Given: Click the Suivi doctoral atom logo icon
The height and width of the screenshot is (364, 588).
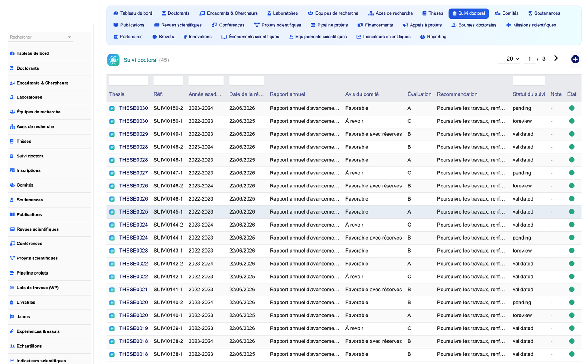Looking at the screenshot, I should tap(114, 60).
